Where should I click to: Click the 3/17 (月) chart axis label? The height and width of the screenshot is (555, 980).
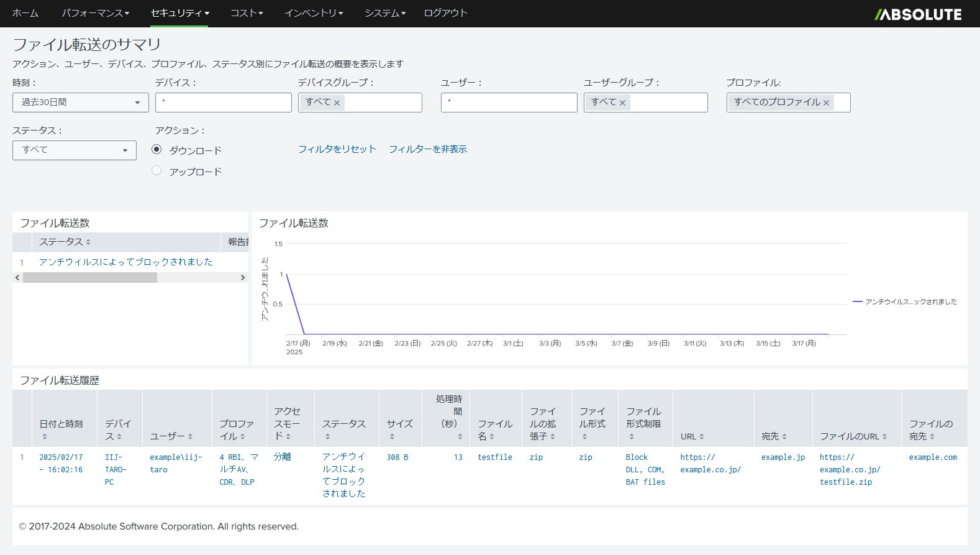coord(804,343)
